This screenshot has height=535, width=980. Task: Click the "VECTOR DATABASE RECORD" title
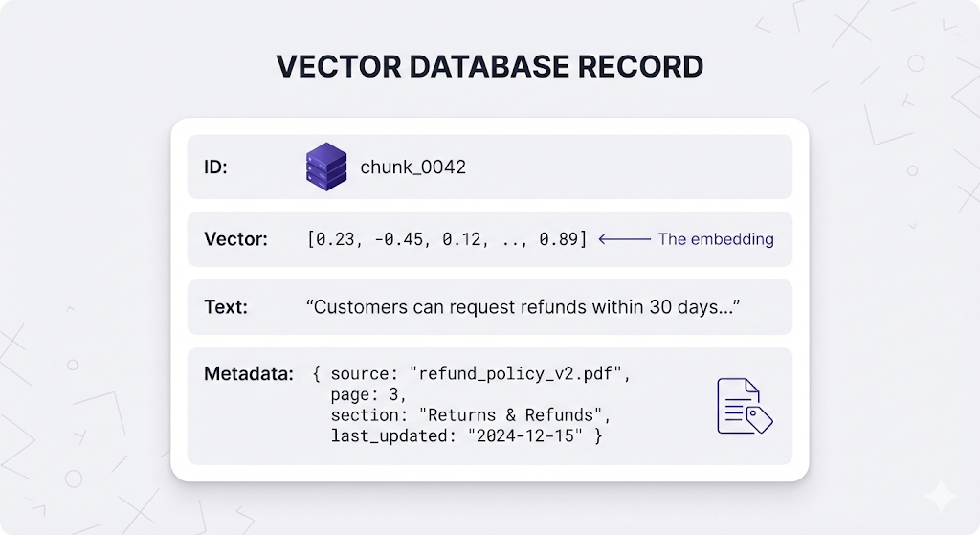(489, 66)
